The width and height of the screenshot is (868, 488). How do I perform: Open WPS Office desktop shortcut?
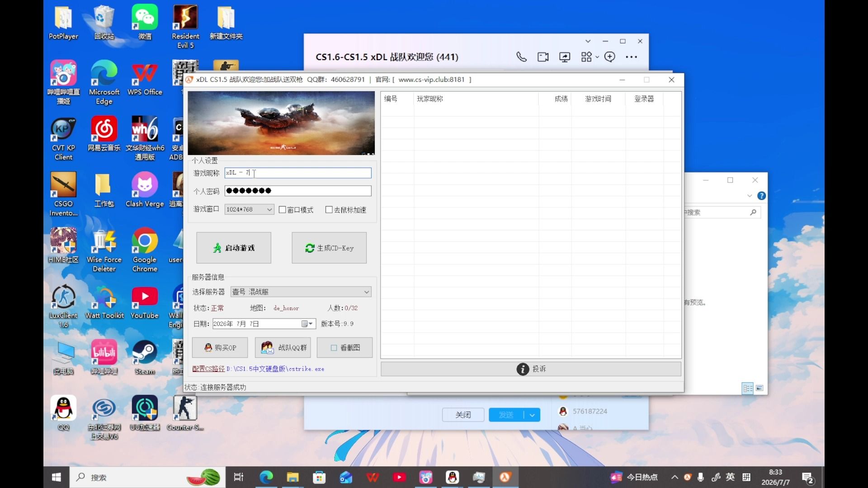[145, 78]
